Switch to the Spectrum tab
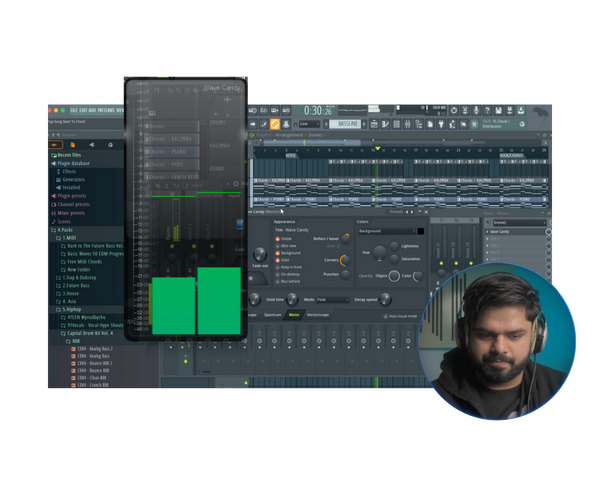Viewport: 600px width, 480px height. click(271, 315)
